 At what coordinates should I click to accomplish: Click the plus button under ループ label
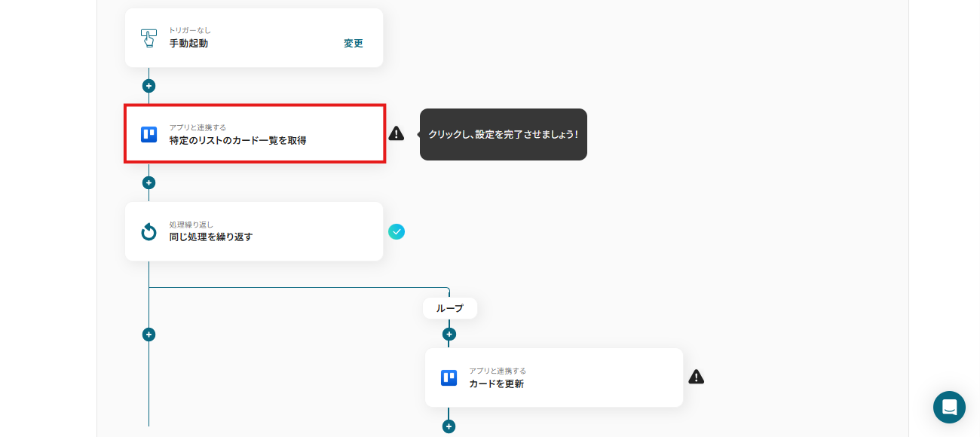coord(449,334)
